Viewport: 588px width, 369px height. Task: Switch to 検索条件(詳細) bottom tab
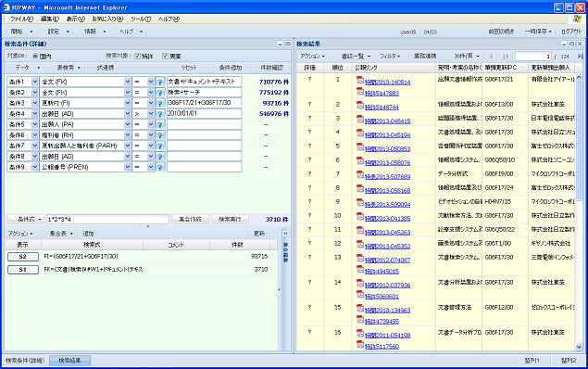point(25,361)
